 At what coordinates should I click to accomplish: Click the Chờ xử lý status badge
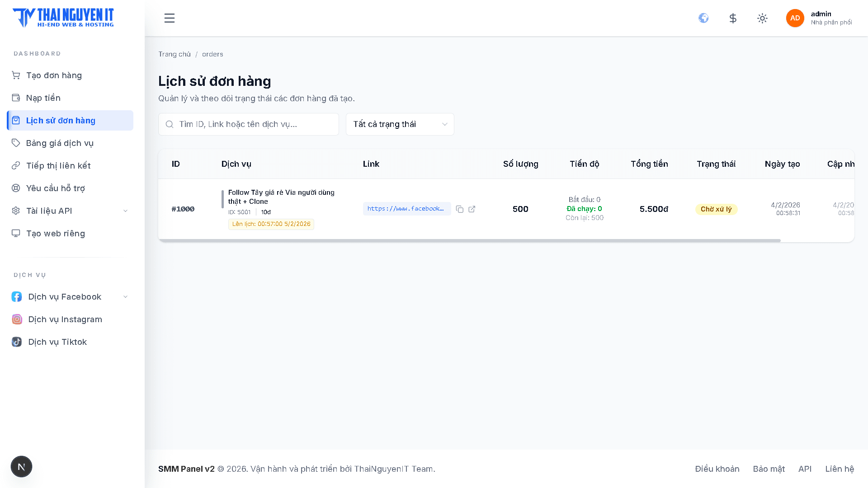[716, 209]
